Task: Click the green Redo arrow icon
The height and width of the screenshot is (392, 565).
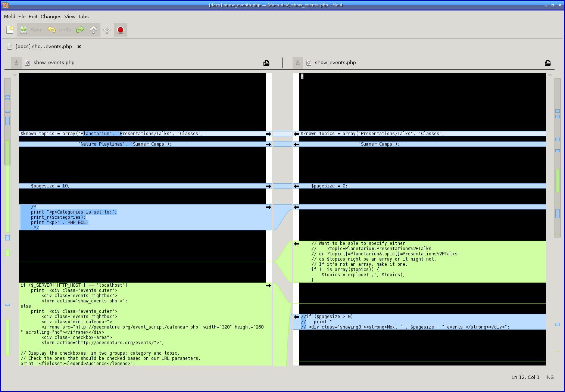Action: point(80,30)
